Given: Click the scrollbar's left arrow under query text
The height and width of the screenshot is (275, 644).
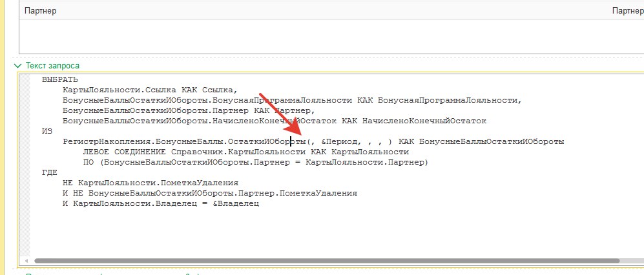Looking at the screenshot, I should 27,261.
